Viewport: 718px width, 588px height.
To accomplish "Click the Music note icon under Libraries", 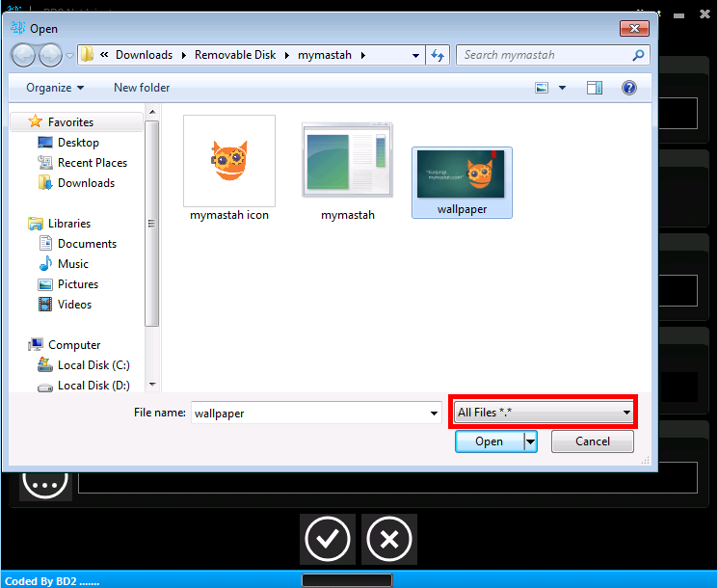I will point(45,264).
